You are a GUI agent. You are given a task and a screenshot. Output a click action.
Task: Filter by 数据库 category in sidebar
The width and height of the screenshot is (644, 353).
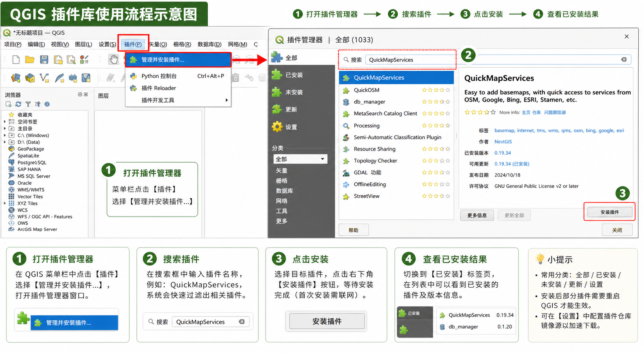tap(284, 191)
